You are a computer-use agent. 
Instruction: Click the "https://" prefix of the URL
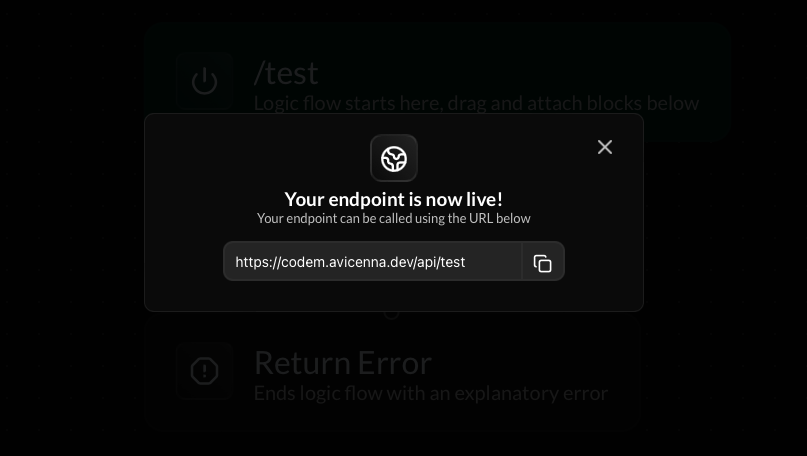click(x=258, y=262)
